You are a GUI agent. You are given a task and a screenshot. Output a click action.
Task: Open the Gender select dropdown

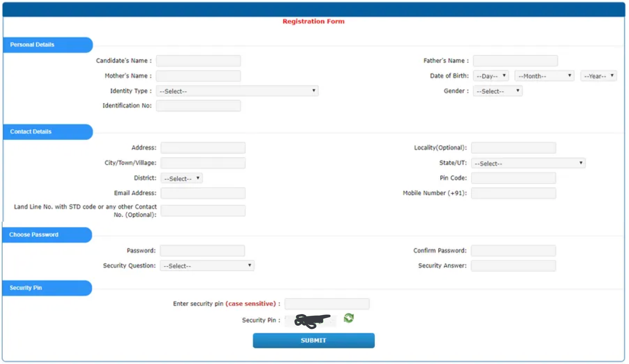[498, 91]
